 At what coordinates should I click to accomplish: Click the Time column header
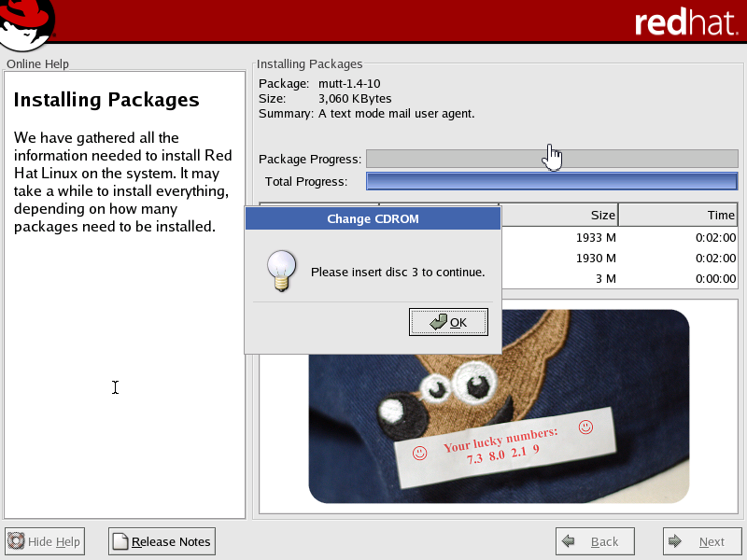coord(678,216)
